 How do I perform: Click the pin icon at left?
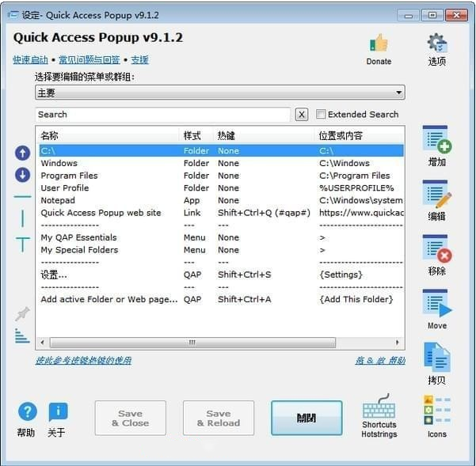pos(22,313)
